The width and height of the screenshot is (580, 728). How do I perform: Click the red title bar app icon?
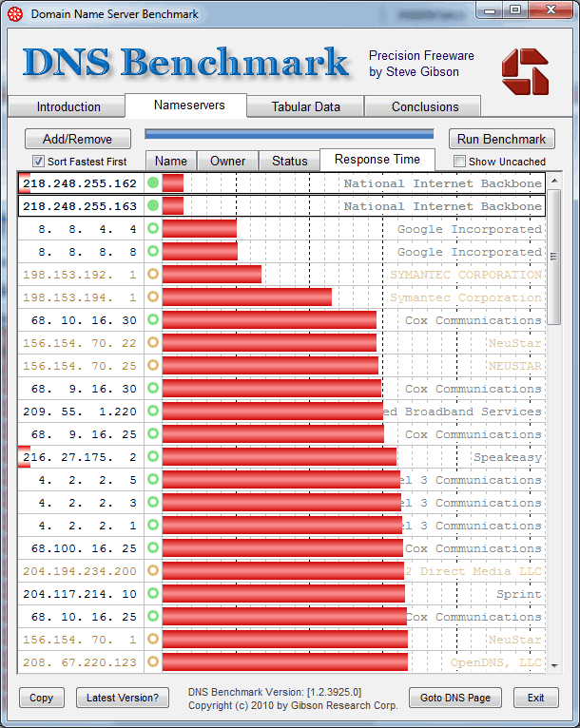point(15,14)
